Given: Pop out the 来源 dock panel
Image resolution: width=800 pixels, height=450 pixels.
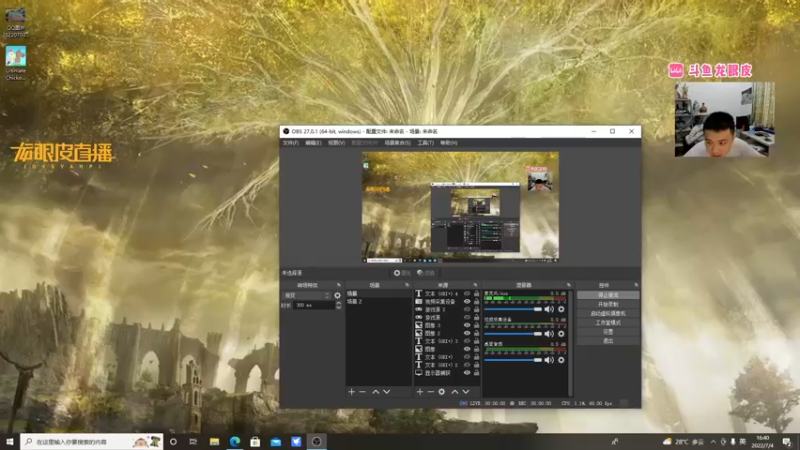Looking at the screenshot, I should pyautogui.click(x=475, y=285).
